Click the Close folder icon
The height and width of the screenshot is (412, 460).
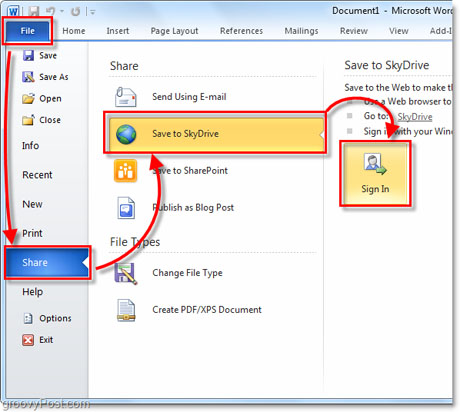(28, 120)
